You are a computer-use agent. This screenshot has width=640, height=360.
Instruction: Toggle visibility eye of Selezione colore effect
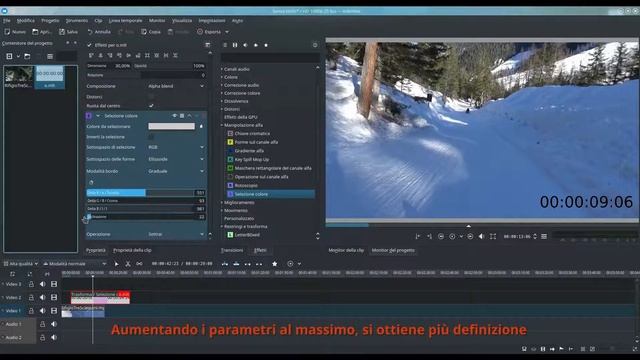tap(175, 116)
